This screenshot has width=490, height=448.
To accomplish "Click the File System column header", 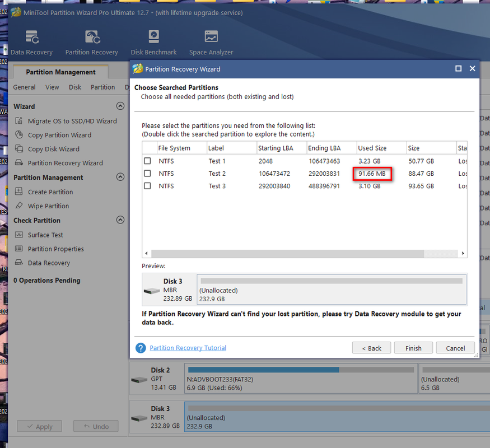I will tap(182, 148).
